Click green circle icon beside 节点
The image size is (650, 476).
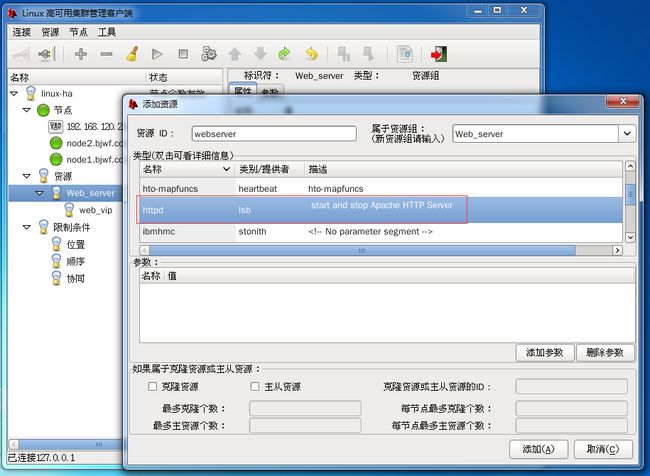[x=43, y=110]
